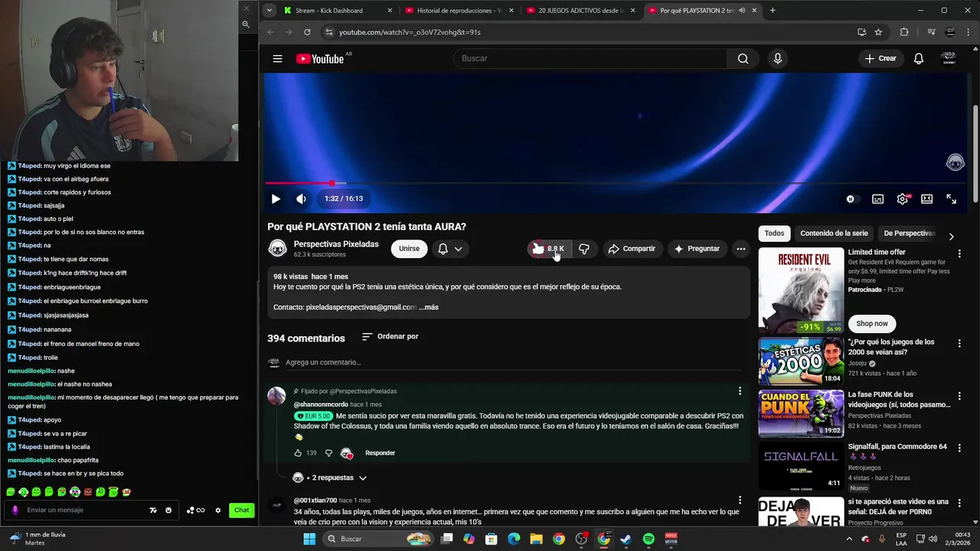
Task: Mute the video with the volume icon
Action: coord(301,199)
